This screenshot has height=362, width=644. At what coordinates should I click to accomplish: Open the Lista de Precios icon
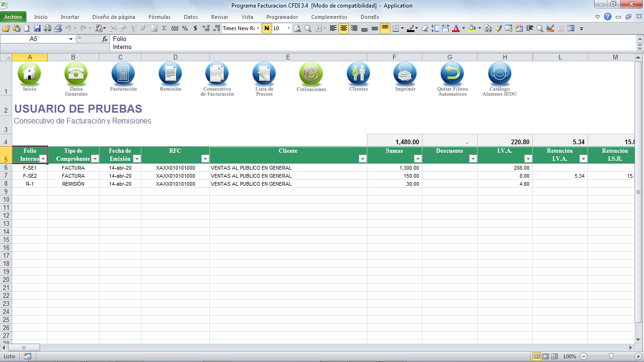pyautogui.click(x=264, y=74)
